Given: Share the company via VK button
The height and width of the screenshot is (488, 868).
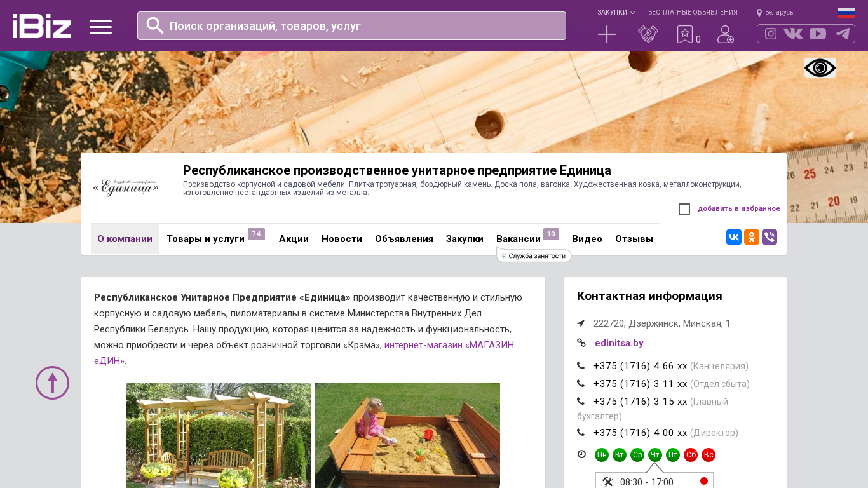Looking at the screenshot, I should click(x=734, y=237).
